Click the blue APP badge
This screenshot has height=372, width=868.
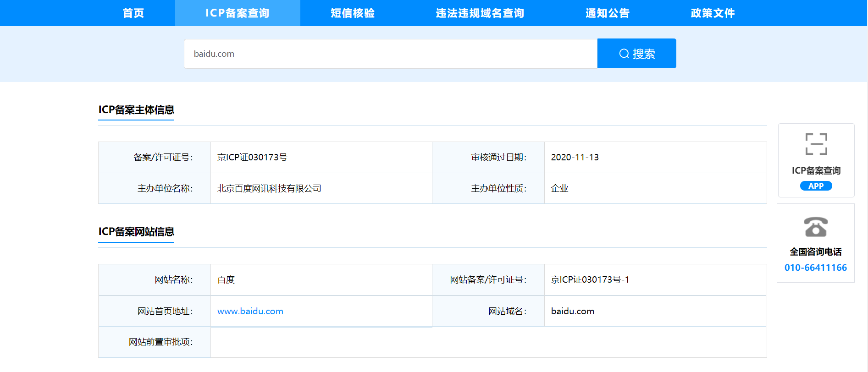tap(816, 186)
